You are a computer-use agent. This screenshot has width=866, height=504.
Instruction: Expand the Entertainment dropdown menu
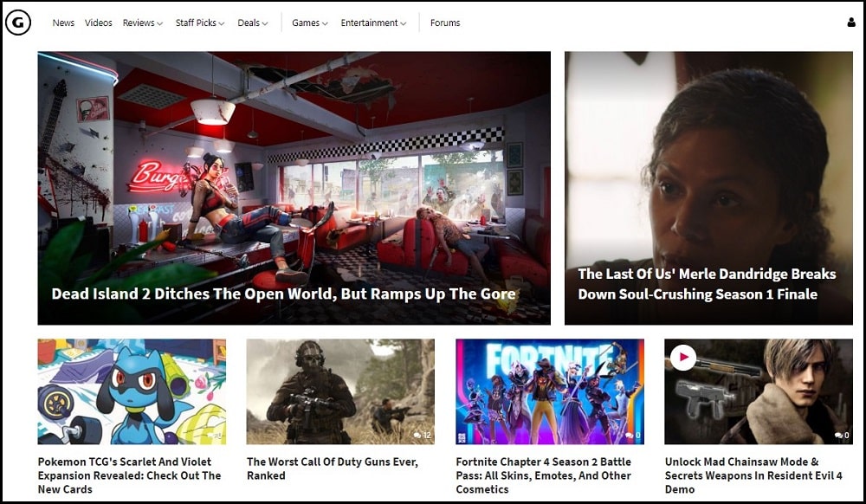pos(373,23)
